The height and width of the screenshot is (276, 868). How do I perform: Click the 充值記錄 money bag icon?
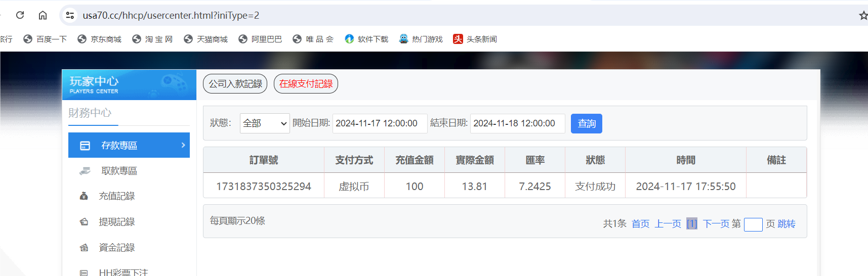pos(84,196)
